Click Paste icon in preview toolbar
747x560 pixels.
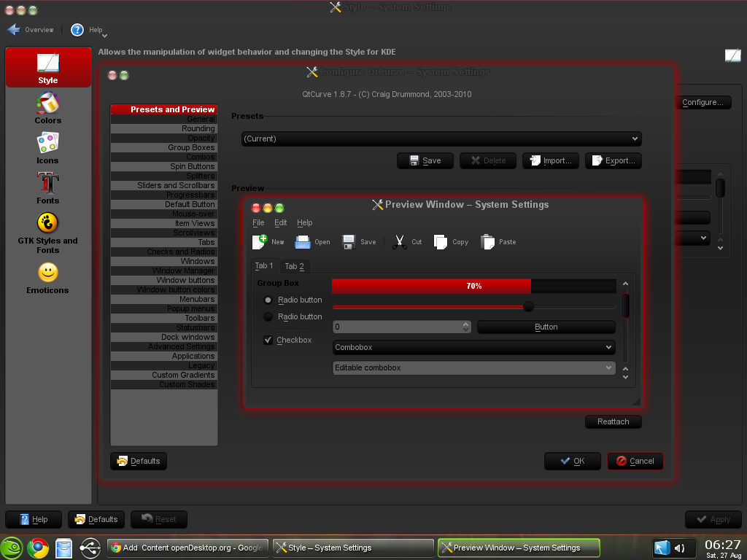click(x=498, y=242)
